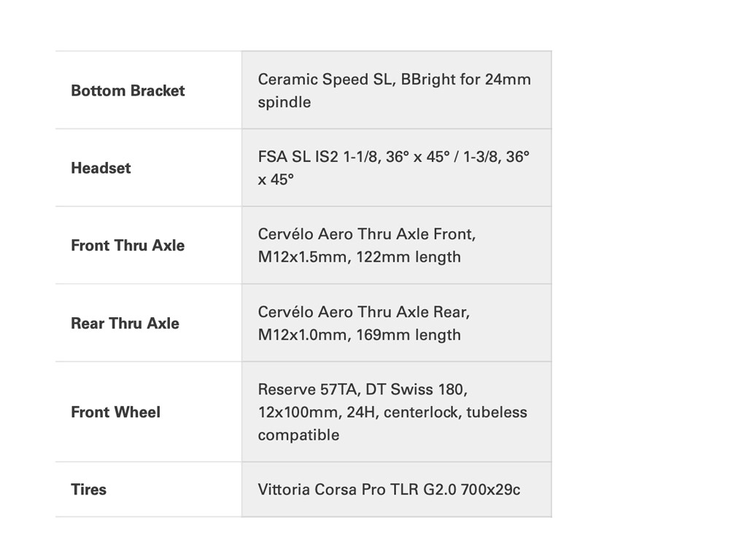The width and height of the screenshot is (747, 560).
Task: Click the Bottom Bracket row label
Action: (x=128, y=91)
